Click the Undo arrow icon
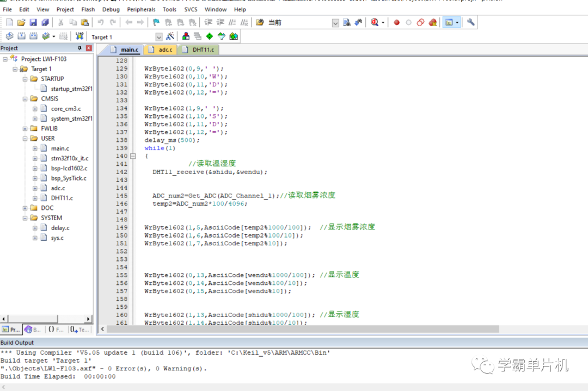 click(101, 22)
